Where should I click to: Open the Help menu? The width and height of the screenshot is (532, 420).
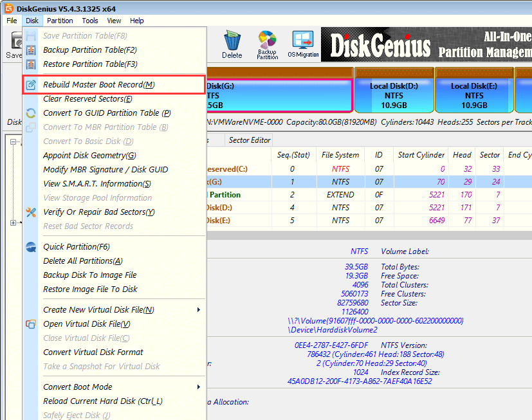[137, 21]
